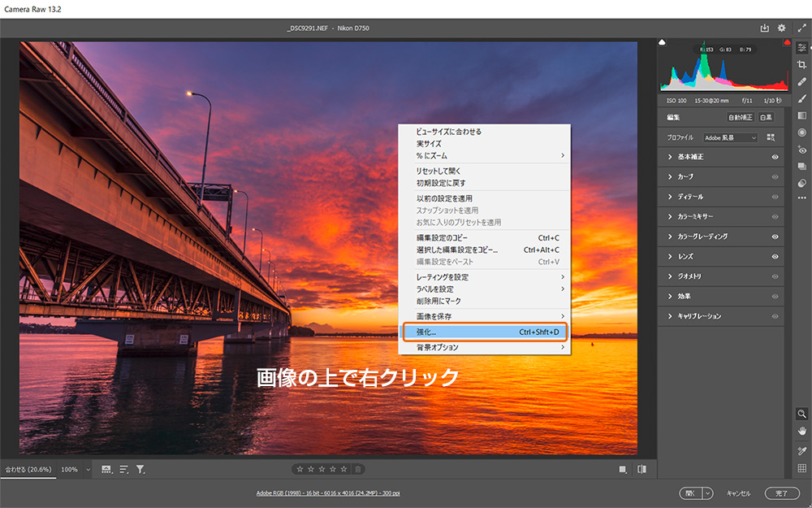Viewport: 812px width, 508px height.
Task: Toggle before/after split view icon
Action: click(641, 469)
